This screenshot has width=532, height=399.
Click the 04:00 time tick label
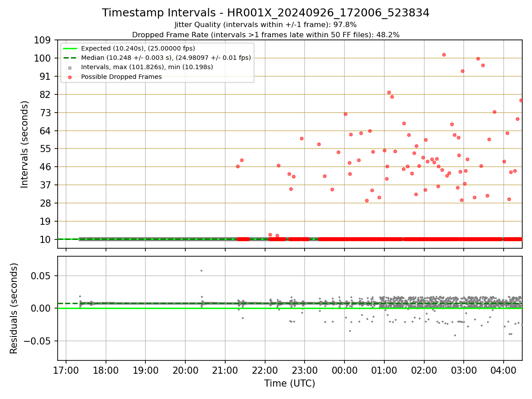point(503,370)
